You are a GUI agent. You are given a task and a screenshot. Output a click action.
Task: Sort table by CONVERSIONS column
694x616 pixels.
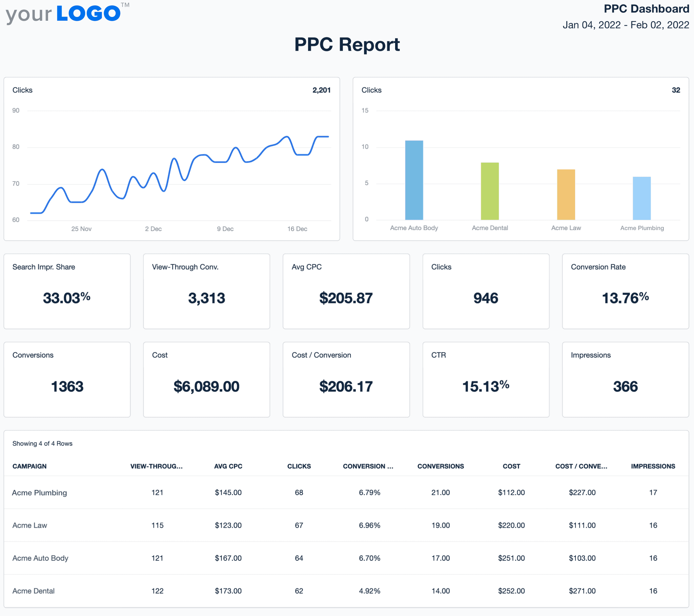point(441,466)
